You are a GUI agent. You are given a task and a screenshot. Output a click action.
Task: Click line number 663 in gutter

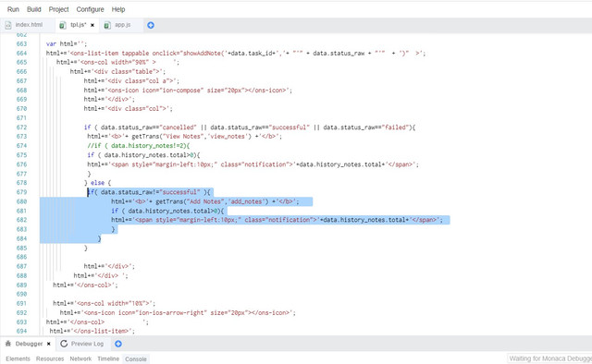pyautogui.click(x=21, y=43)
